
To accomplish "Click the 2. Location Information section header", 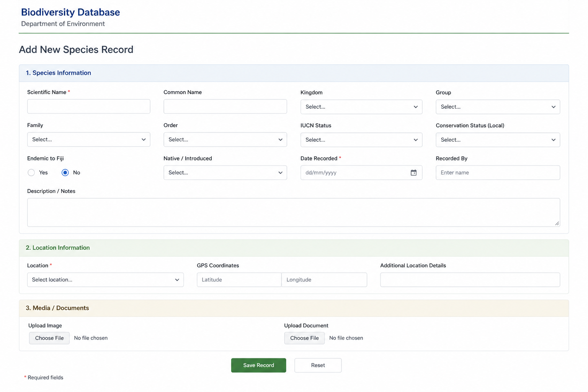I will click(294, 248).
